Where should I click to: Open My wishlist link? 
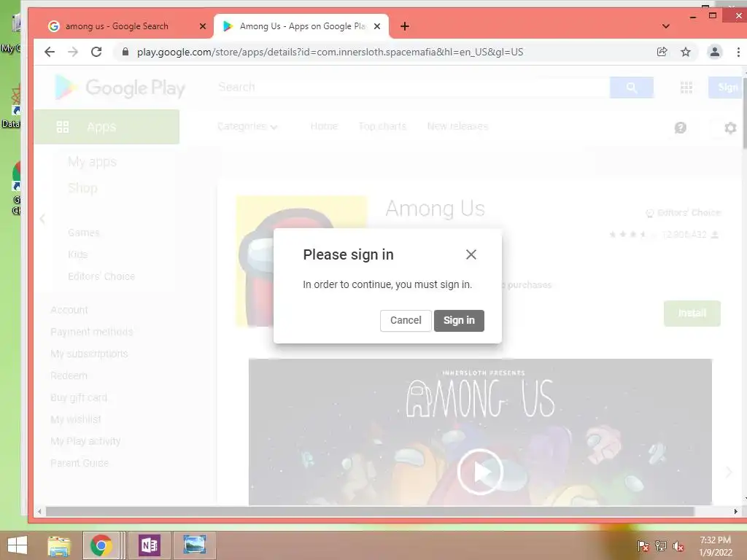(76, 419)
